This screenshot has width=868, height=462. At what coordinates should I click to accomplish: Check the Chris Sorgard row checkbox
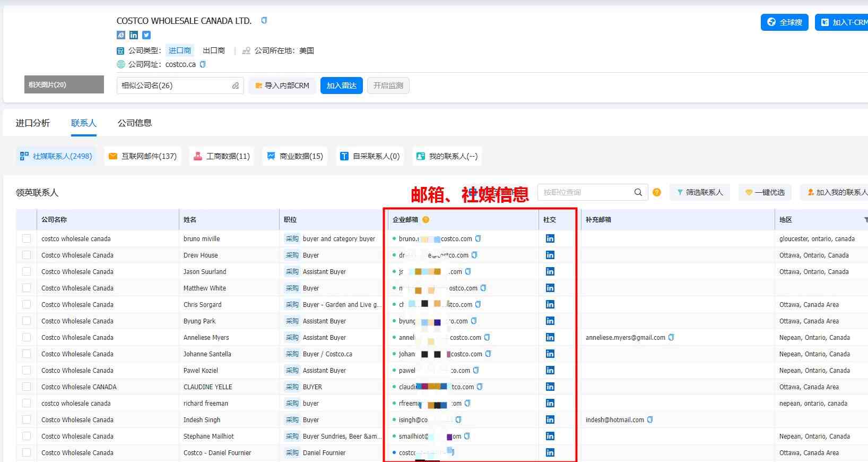[27, 304]
